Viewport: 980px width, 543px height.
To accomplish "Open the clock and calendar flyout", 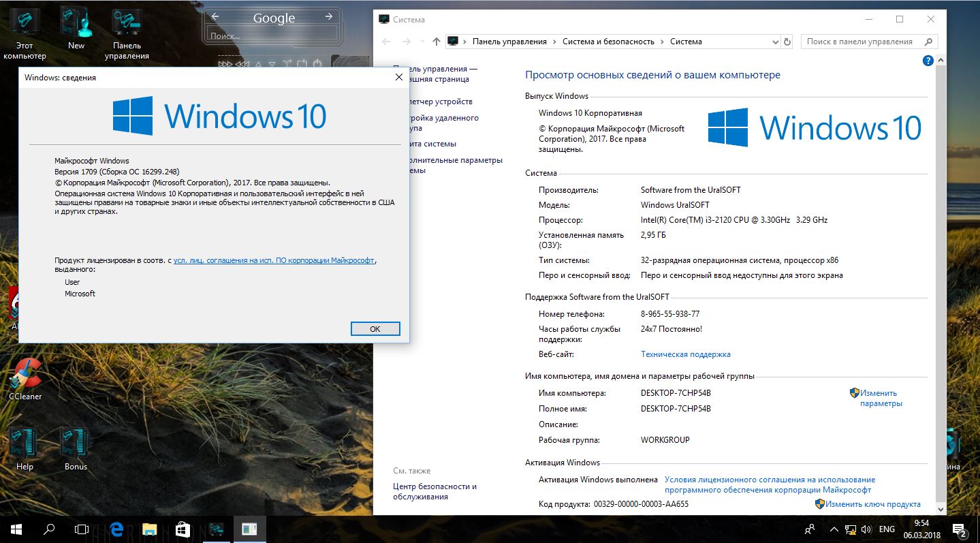I will tap(921, 529).
